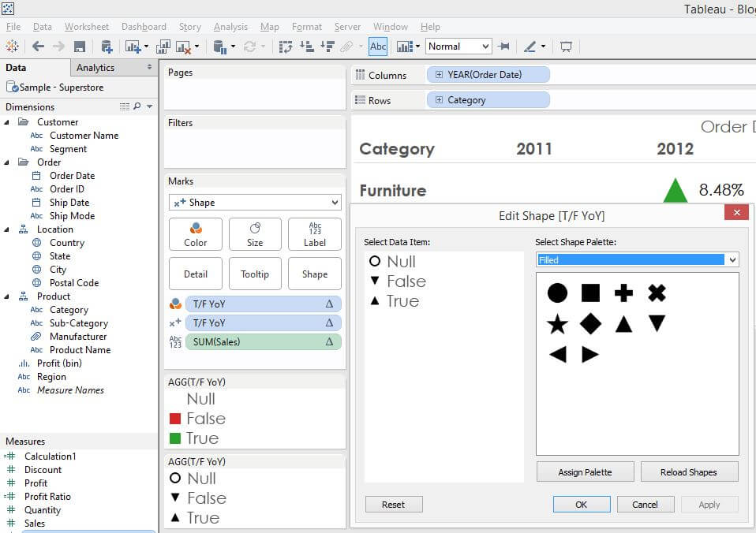Click the Fix Axes pin icon

[504, 47]
